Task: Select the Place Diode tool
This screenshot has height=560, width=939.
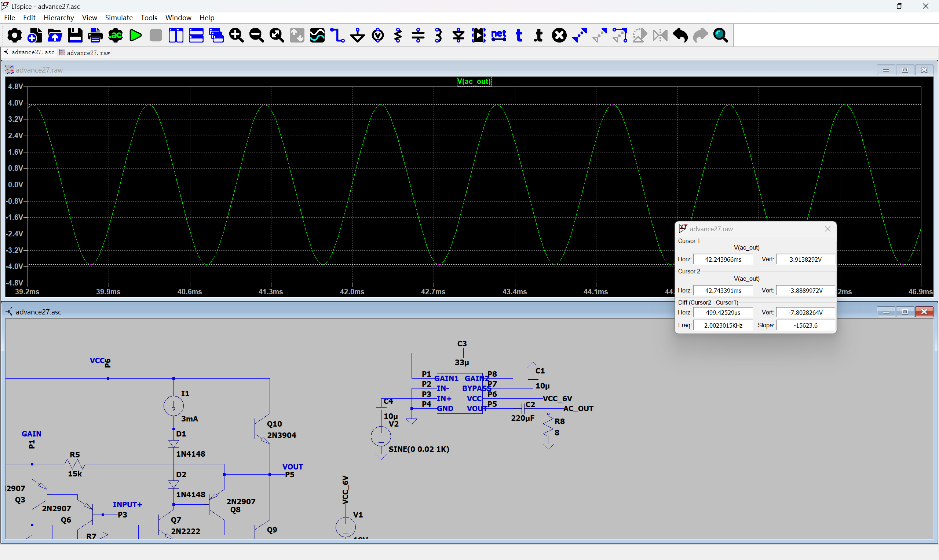Action: (458, 36)
